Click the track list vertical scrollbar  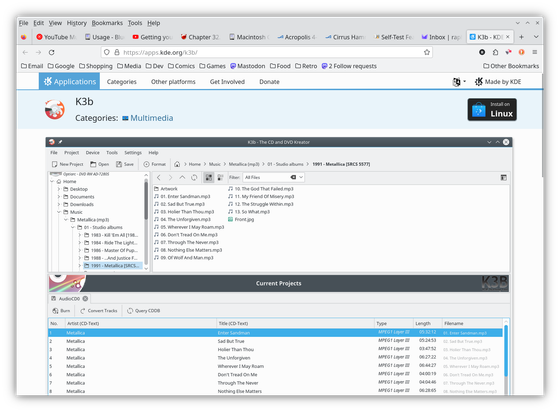tap(506, 350)
